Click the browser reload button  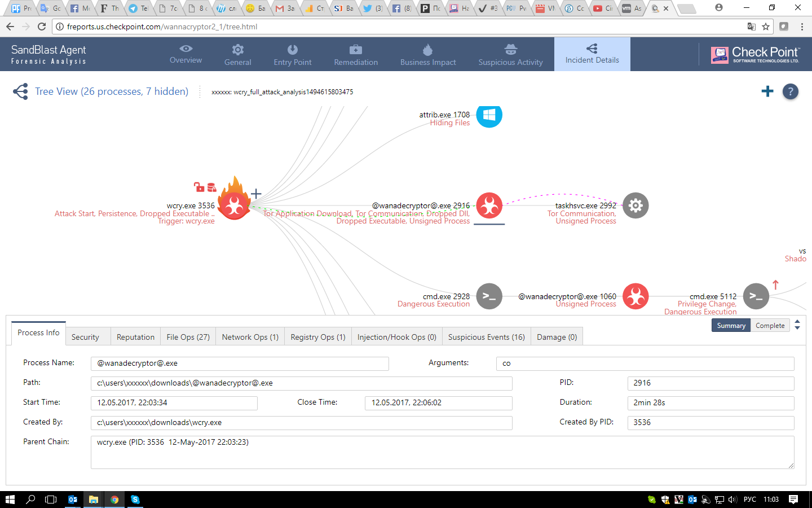click(42, 27)
